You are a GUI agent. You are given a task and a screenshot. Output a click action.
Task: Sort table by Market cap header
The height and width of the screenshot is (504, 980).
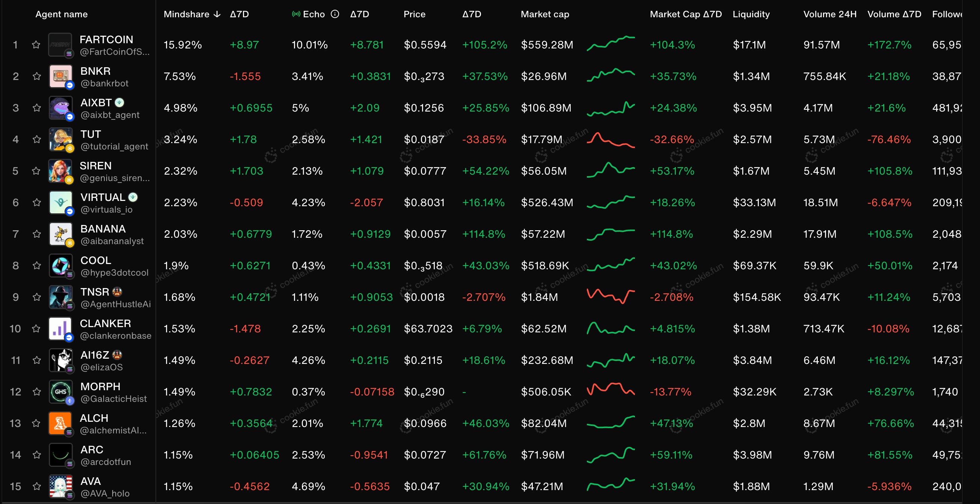click(545, 14)
